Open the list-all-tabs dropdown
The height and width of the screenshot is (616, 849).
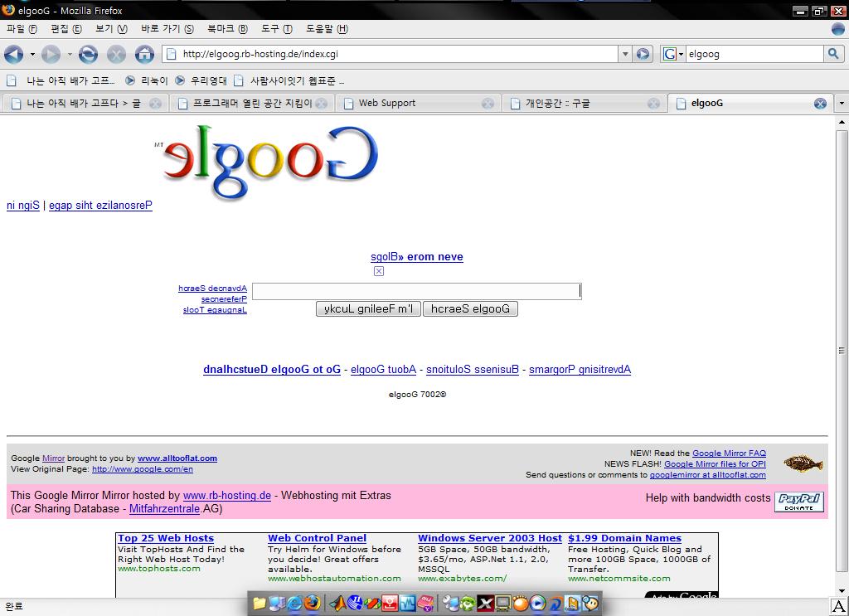pos(842,103)
